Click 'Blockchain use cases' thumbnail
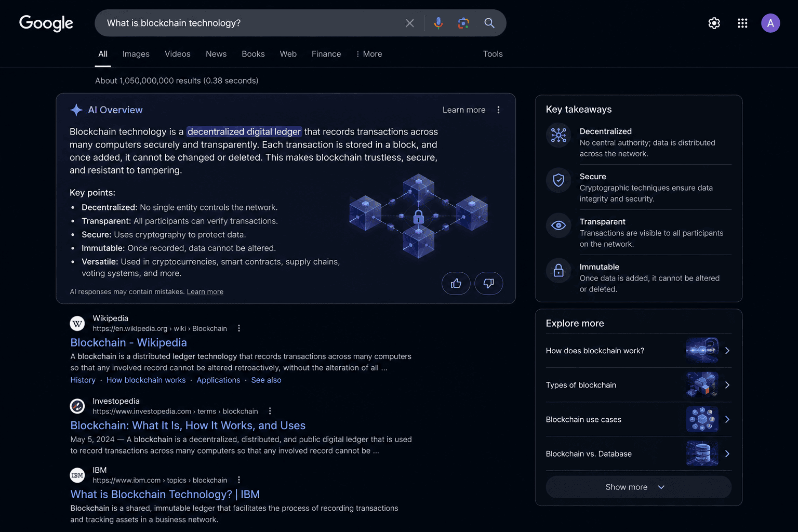 (702, 419)
